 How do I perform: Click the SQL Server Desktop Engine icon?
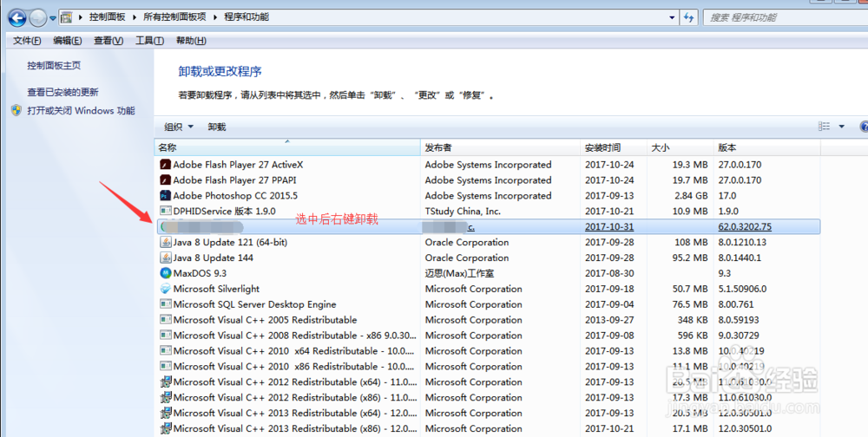click(x=165, y=304)
